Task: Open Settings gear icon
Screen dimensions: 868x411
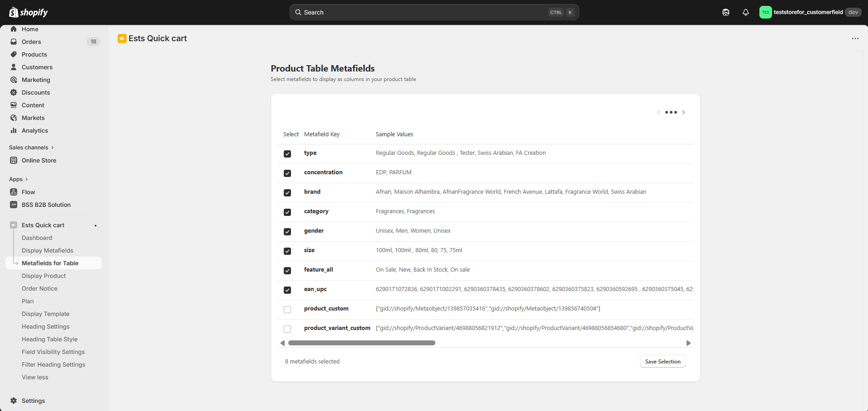Action: [14, 401]
